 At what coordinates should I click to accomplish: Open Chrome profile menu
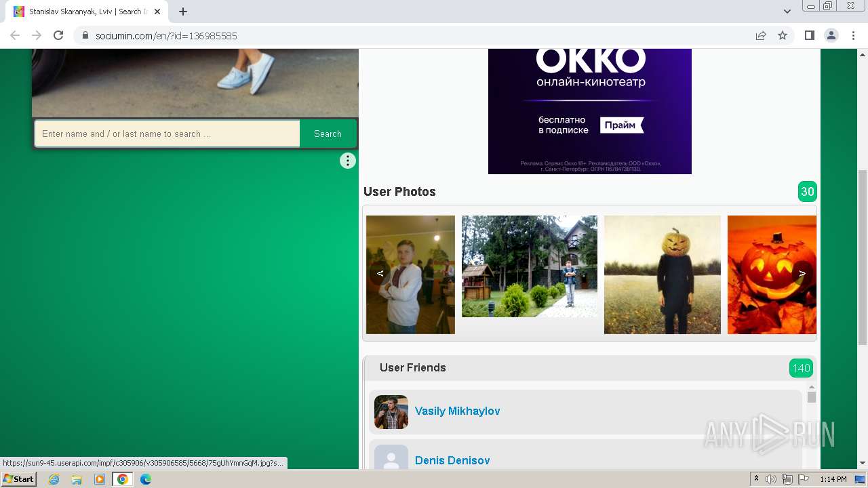coord(831,35)
